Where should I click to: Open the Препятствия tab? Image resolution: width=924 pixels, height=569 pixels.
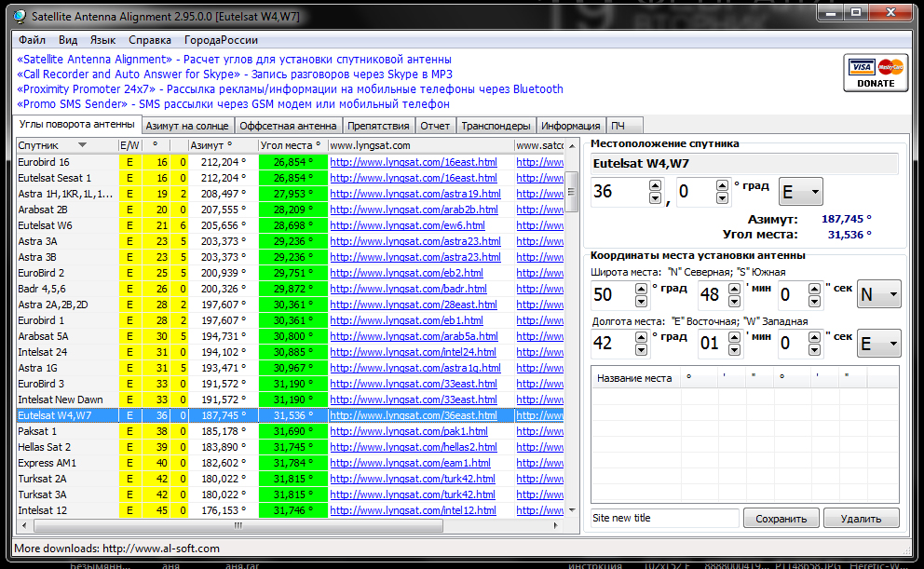click(x=378, y=126)
